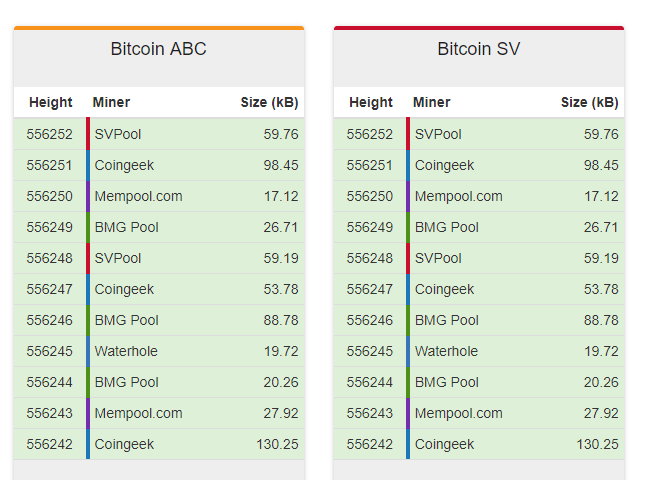Click Mempool.com at block 556243 in SV table

458,413
